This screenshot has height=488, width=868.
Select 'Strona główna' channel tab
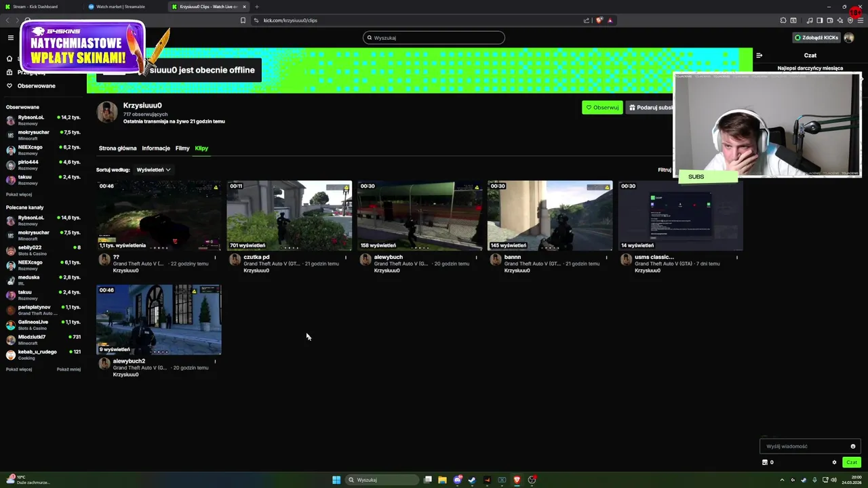click(117, 148)
